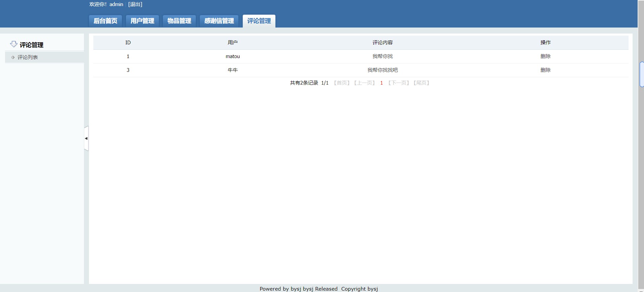644x292 pixels.
Task: Click the down-arrow icon beside 评论管理 heading
Action: click(13, 44)
